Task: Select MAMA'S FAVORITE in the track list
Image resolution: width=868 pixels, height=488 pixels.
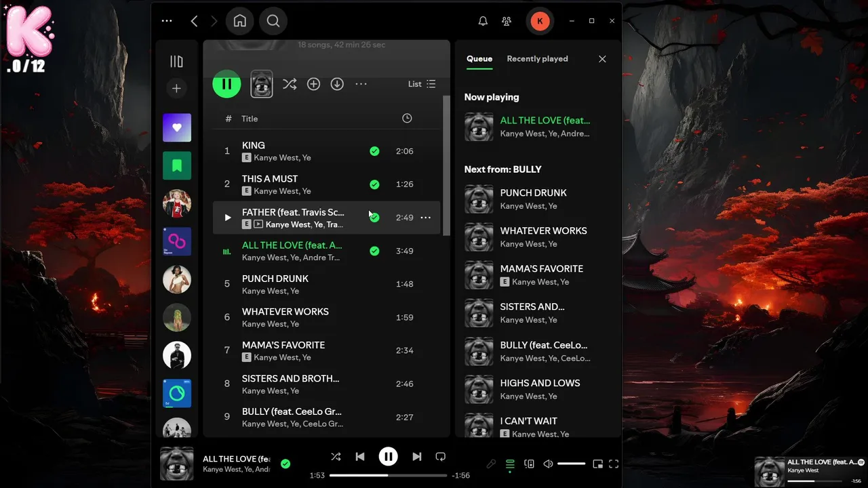Action: (326, 350)
